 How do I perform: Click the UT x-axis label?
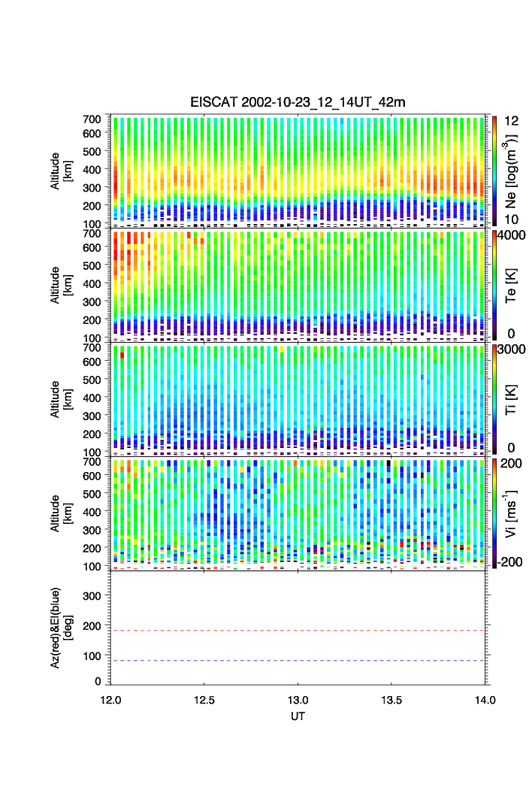point(298,716)
